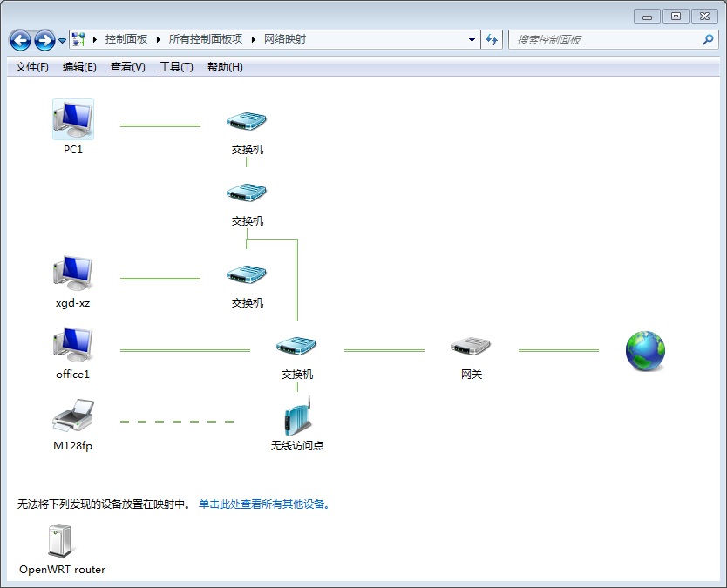Screen dimensions: 727x588
Task: Click the Internet globe icon
Action: pos(645,350)
